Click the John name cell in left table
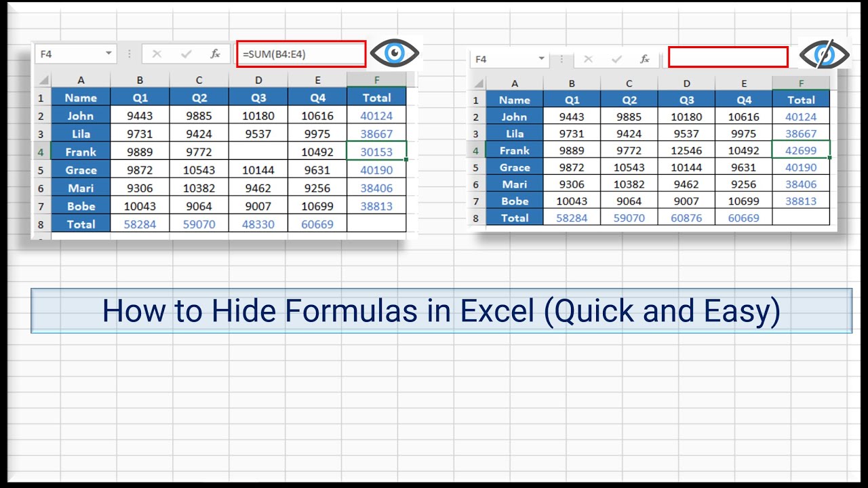This screenshot has width=868, height=488. click(81, 116)
